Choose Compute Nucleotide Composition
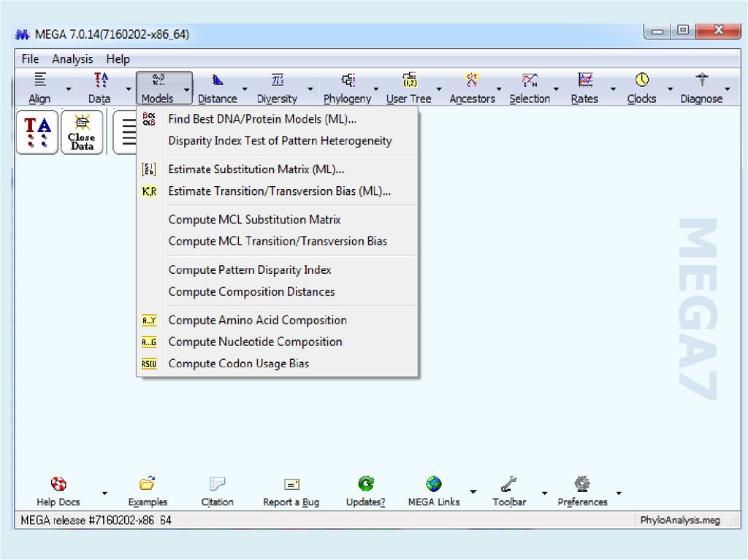 tap(255, 342)
